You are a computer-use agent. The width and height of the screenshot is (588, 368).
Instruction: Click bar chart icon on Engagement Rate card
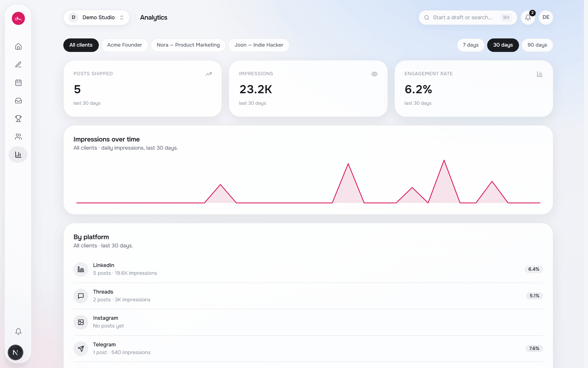click(x=539, y=74)
